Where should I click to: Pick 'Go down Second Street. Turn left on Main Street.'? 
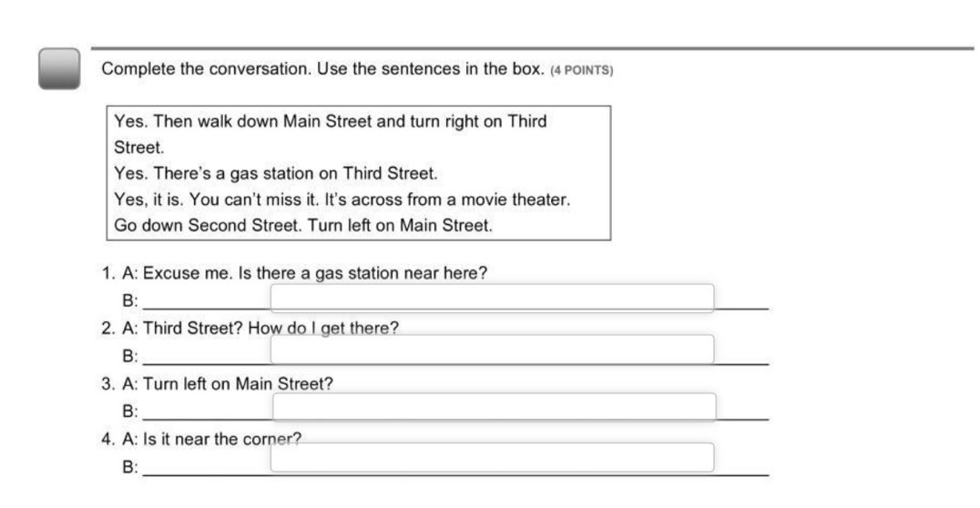point(303,225)
